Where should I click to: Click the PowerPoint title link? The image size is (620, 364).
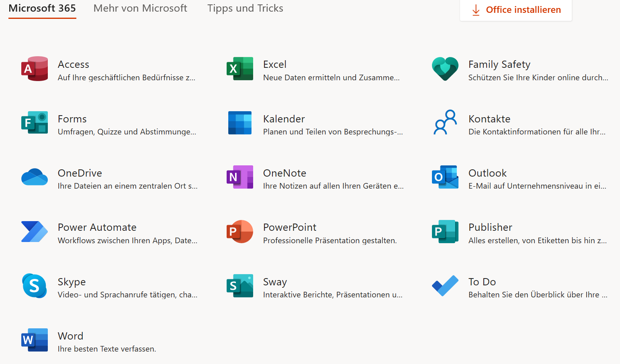click(290, 228)
